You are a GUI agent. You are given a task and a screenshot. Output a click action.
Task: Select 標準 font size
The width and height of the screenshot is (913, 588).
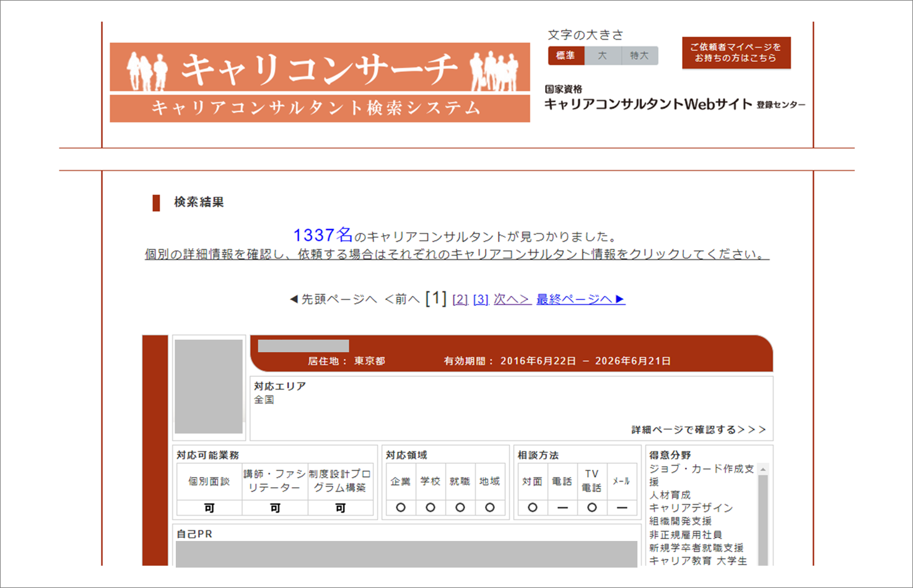(566, 56)
